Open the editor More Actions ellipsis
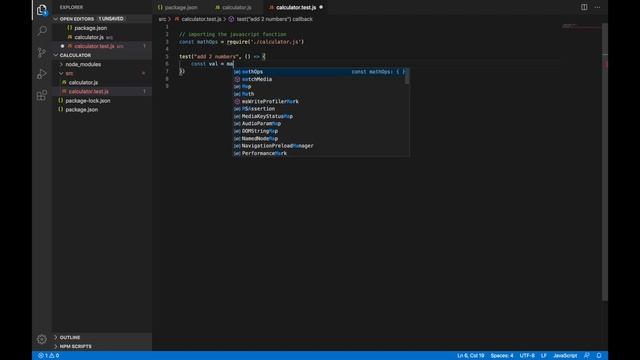The image size is (640, 360). pos(597,7)
